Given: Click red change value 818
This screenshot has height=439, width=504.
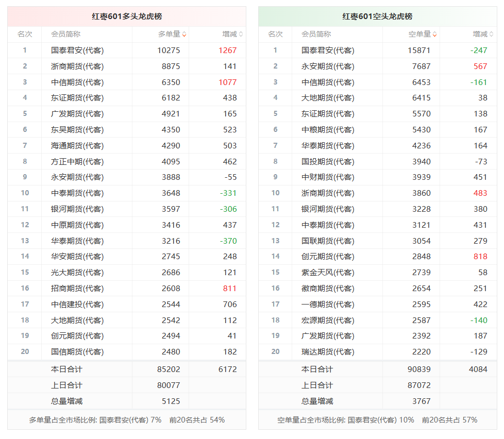Looking at the screenshot, I should (x=480, y=257).
